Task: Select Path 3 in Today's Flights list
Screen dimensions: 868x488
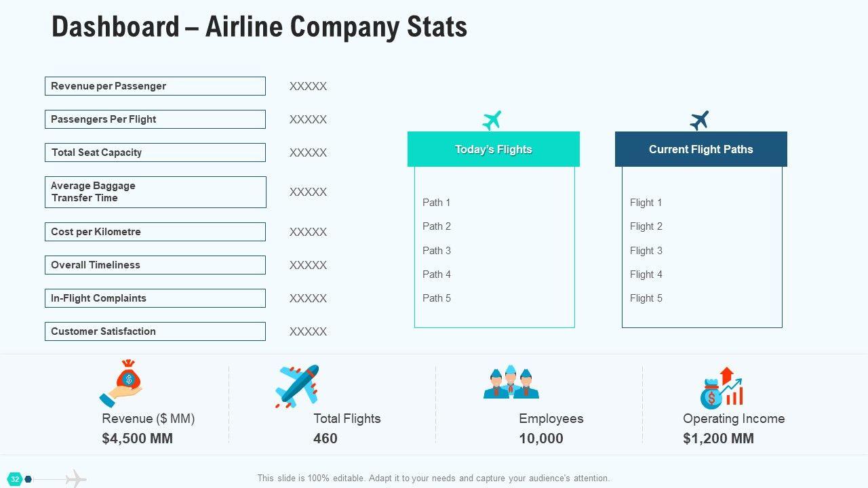Action: point(437,251)
